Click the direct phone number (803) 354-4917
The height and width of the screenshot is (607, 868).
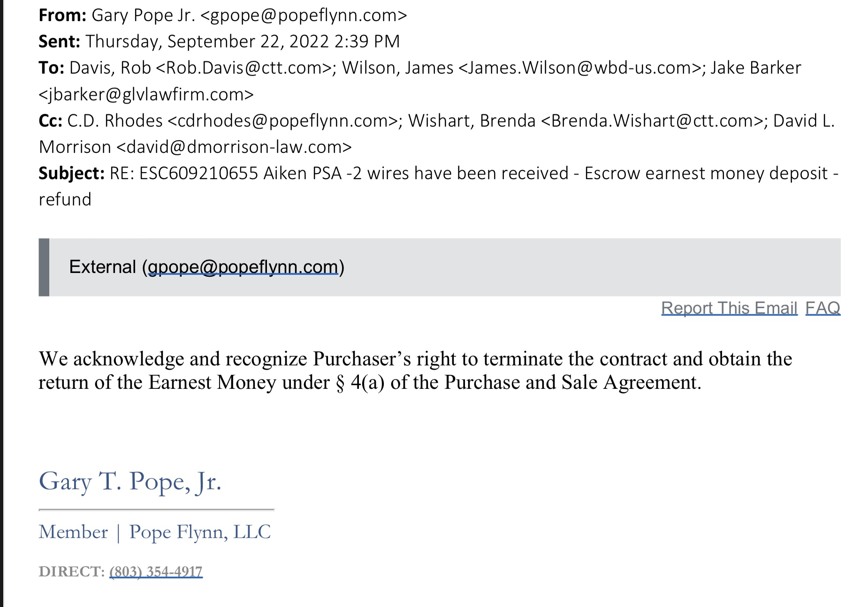156,571
